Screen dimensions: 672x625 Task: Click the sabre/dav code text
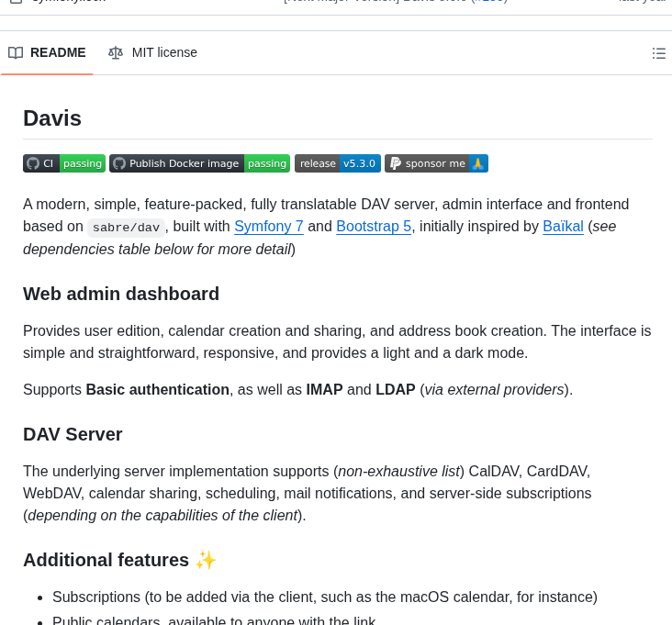[x=126, y=228]
